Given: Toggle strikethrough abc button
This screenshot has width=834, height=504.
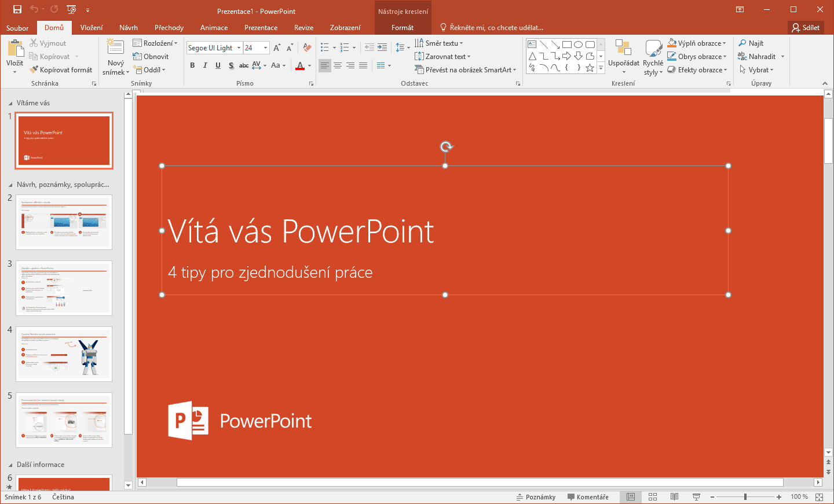Looking at the screenshot, I should coord(244,65).
